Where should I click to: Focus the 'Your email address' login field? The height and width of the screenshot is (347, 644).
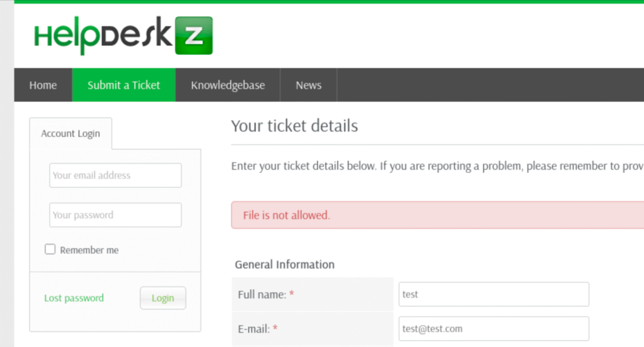pos(115,175)
